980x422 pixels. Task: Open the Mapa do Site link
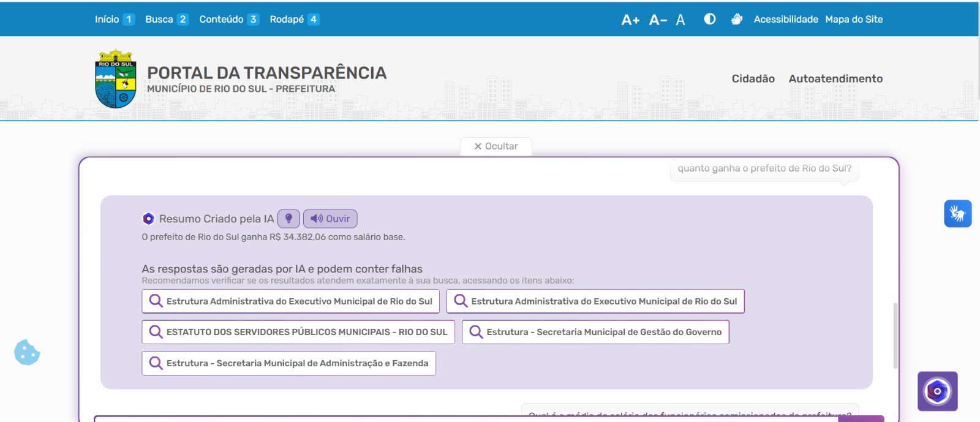coord(854,20)
